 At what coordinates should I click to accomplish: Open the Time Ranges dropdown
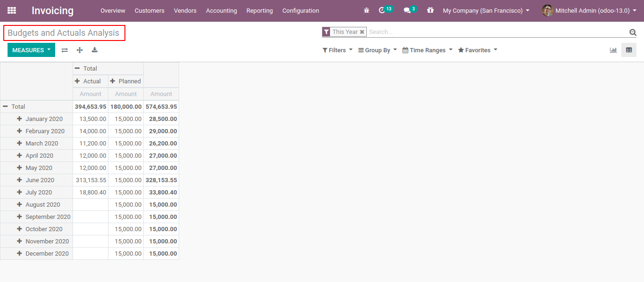pyautogui.click(x=426, y=50)
